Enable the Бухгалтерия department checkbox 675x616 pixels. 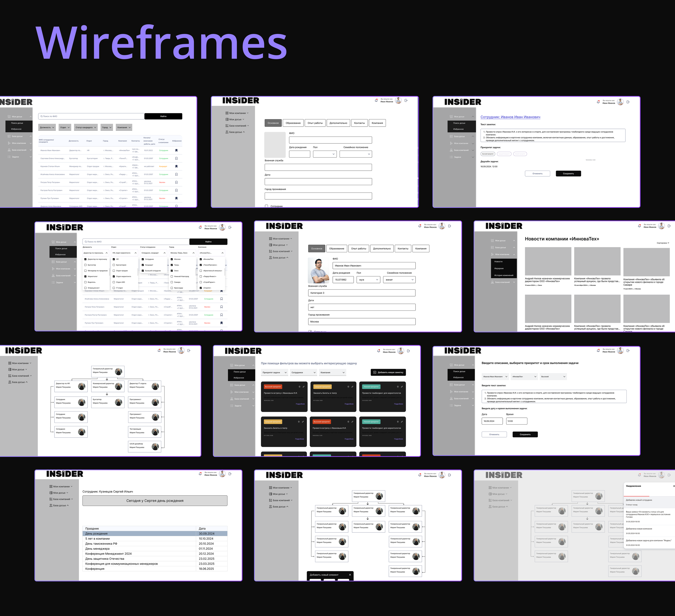pyautogui.click(x=114, y=265)
